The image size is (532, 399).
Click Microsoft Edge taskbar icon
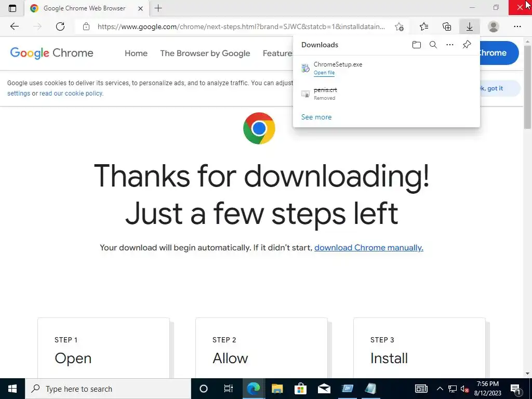tap(253, 389)
